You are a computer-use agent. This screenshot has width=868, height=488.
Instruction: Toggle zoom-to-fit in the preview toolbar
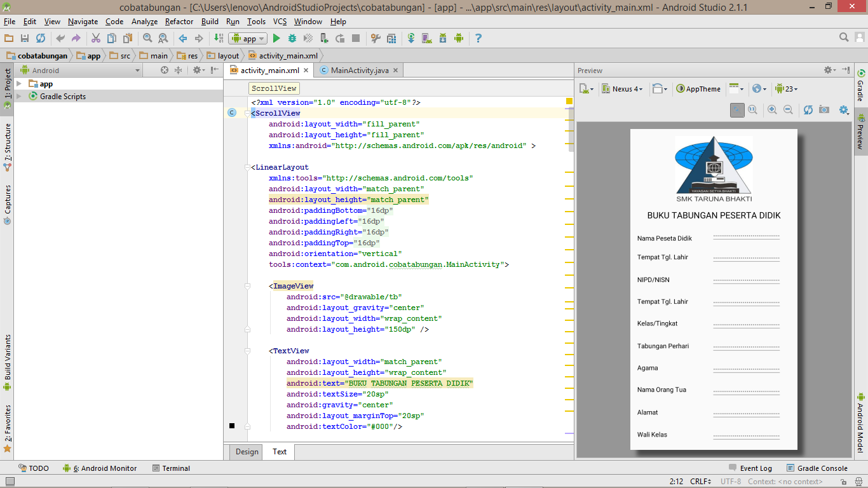(737, 110)
